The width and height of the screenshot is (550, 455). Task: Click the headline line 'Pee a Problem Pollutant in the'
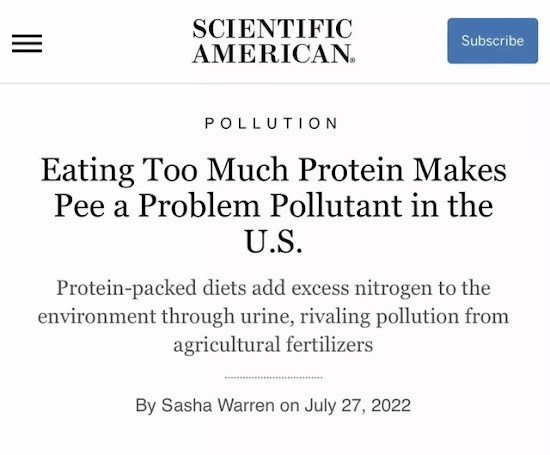(x=274, y=206)
